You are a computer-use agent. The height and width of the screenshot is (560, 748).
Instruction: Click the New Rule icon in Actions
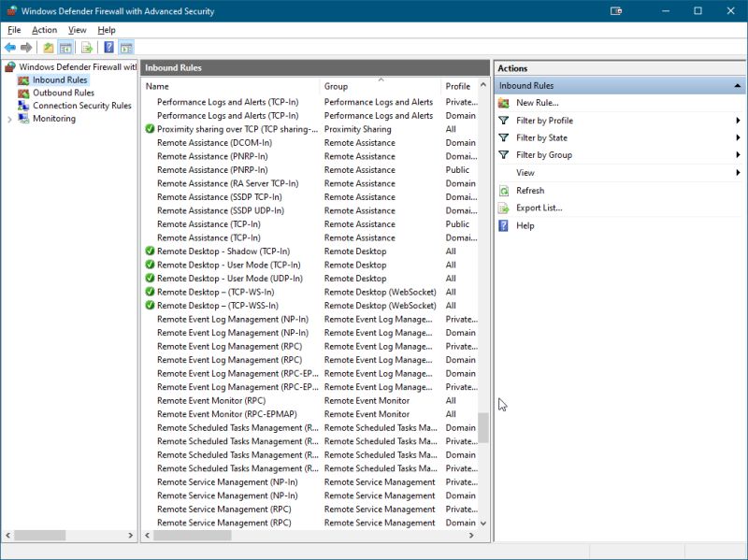[x=503, y=103]
